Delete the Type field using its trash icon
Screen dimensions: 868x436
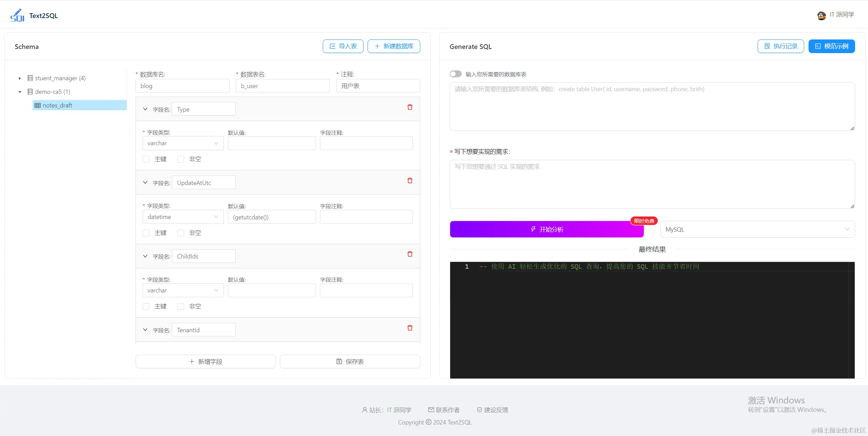(x=409, y=107)
